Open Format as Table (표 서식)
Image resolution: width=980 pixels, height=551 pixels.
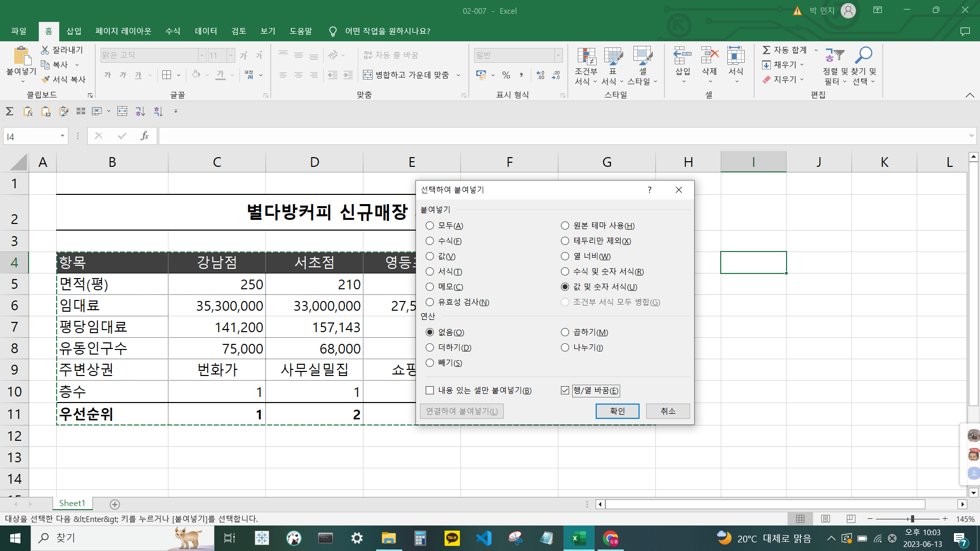pyautogui.click(x=612, y=66)
